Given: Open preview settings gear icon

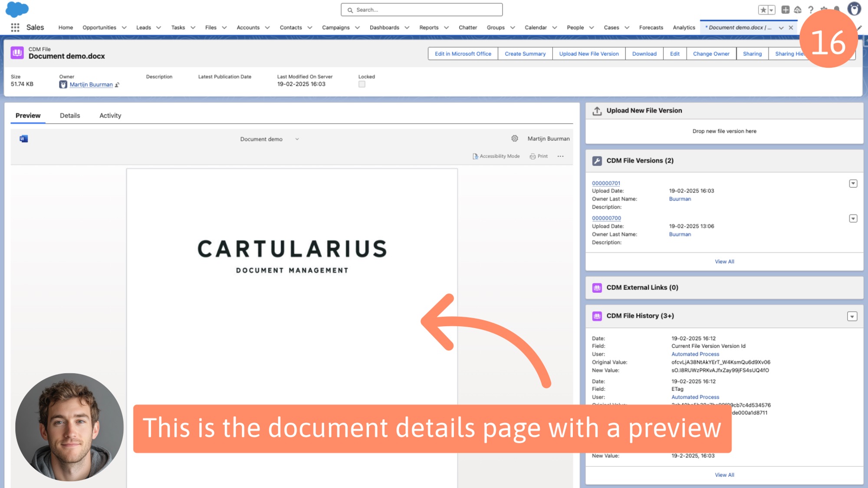Looking at the screenshot, I should click(x=515, y=138).
